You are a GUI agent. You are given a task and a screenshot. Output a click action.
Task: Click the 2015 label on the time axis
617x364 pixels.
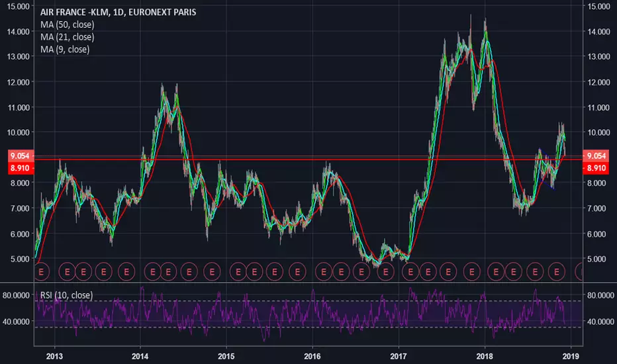point(226,356)
